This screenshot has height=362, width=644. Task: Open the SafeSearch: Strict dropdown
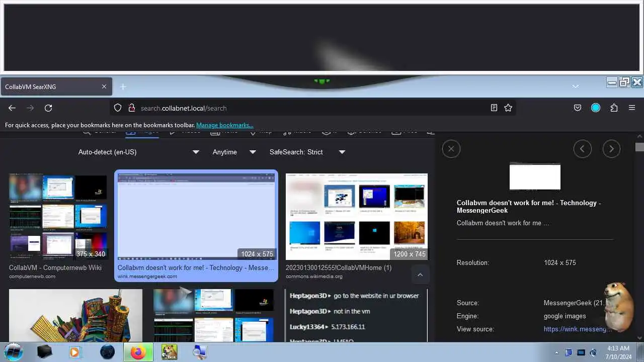click(307, 152)
